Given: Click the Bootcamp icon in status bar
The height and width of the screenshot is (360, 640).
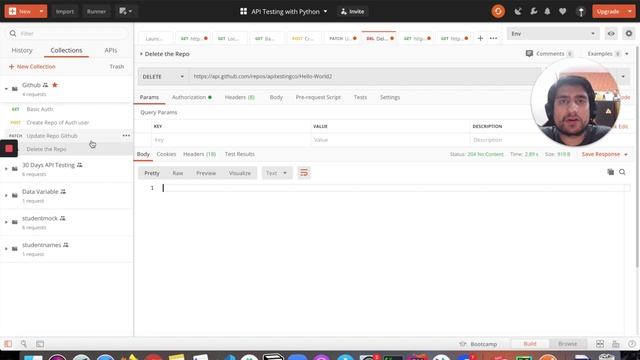Looking at the screenshot, I should pyautogui.click(x=462, y=344).
